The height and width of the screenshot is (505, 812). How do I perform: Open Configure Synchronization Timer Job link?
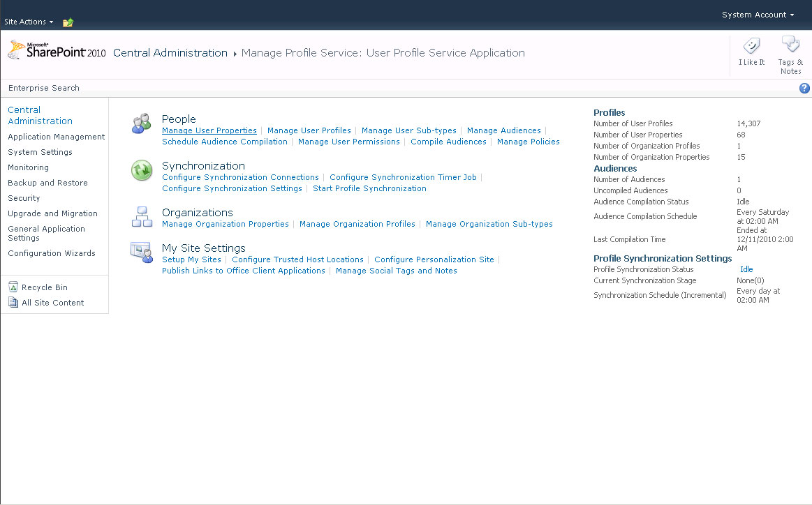[x=403, y=177]
